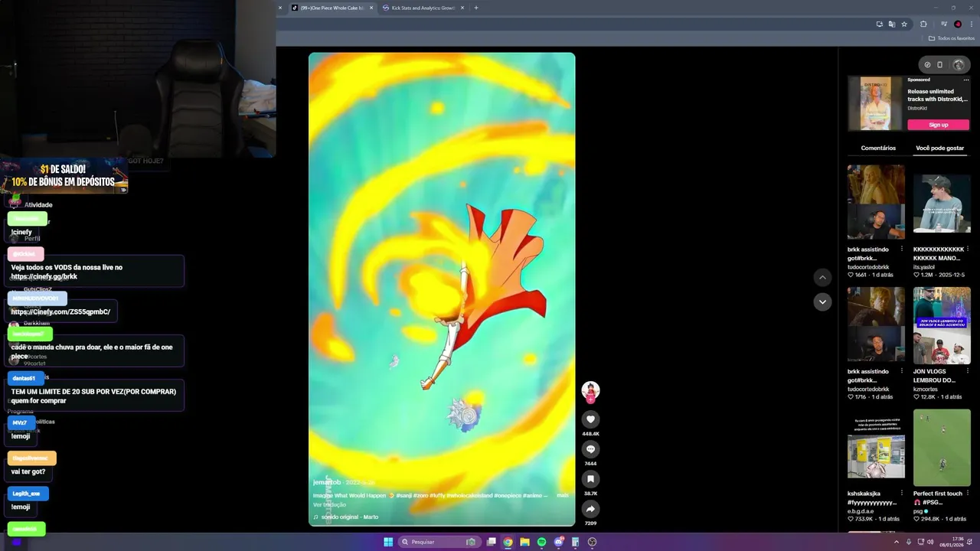Viewport: 980px width, 551px height.
Task: Click the DistroKid Sign up button
Action: tap(939, 125)
